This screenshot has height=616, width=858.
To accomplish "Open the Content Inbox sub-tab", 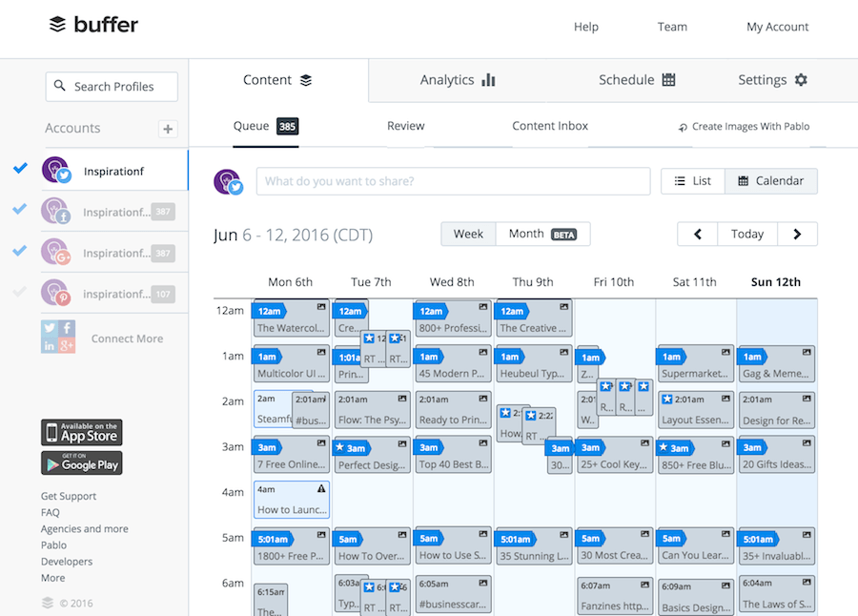I will (550, 126).
